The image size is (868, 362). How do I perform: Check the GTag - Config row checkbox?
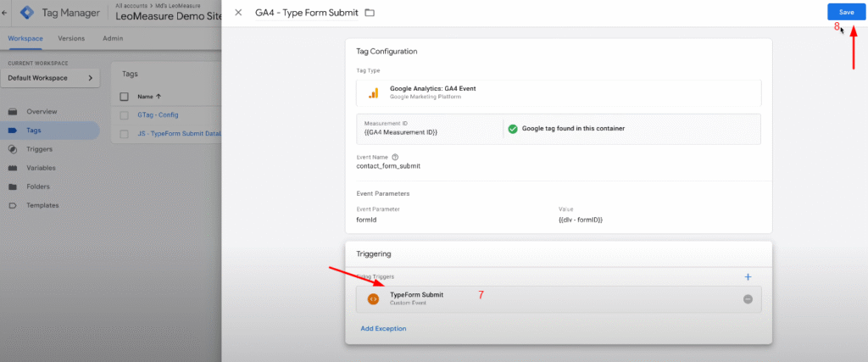point(125,115)
